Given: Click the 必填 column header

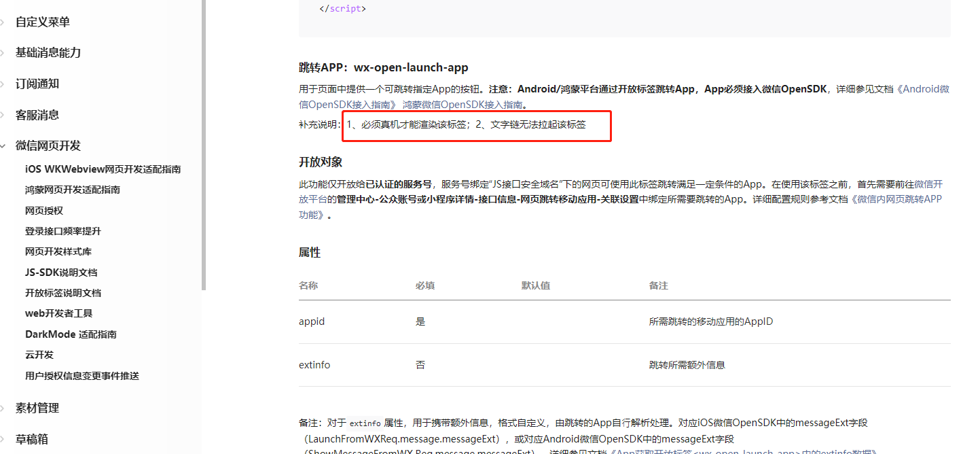Looking at the screenshot, I should (x=425, y=285).
